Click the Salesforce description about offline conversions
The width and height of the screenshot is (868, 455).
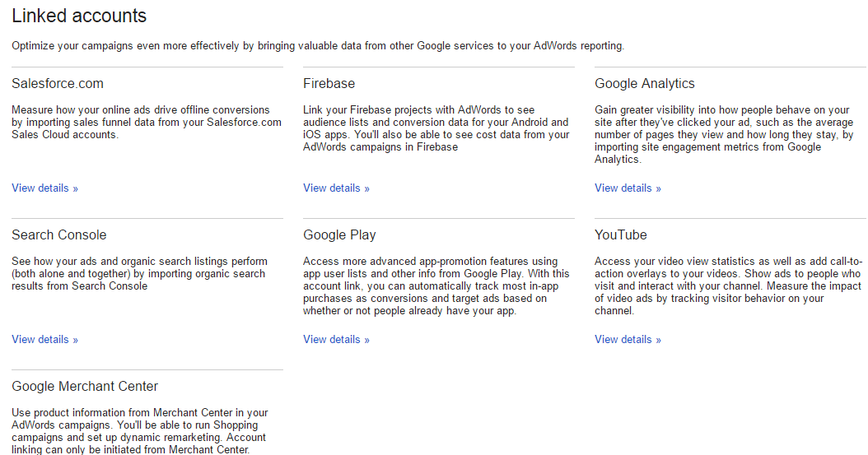(147, 122)
